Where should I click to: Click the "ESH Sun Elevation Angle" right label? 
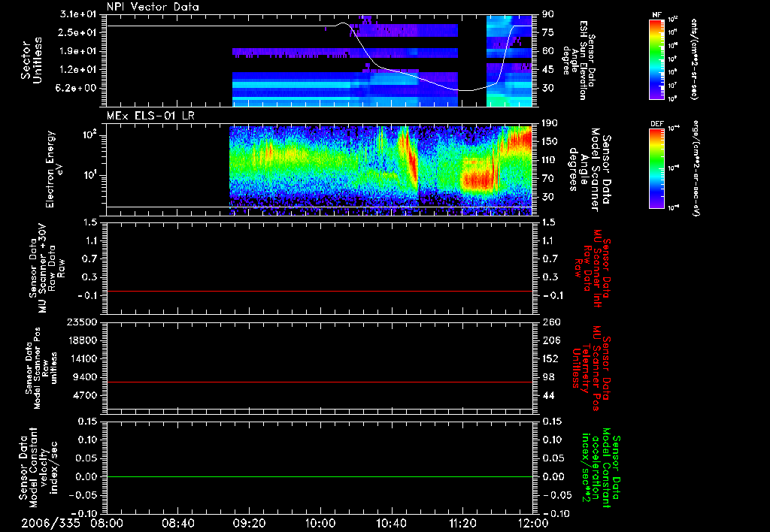[x=580, y=60]
